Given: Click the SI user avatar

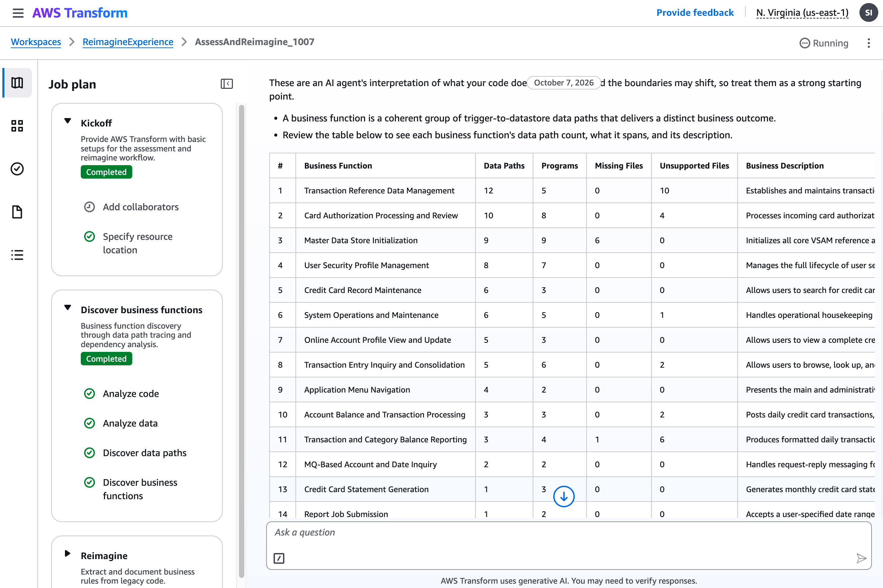Looking at the screenshot, I should coord(869,13).
